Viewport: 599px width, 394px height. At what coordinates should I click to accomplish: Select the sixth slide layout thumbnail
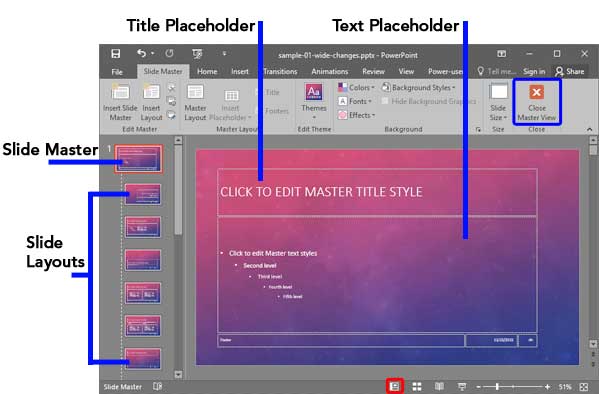(142, 358)
